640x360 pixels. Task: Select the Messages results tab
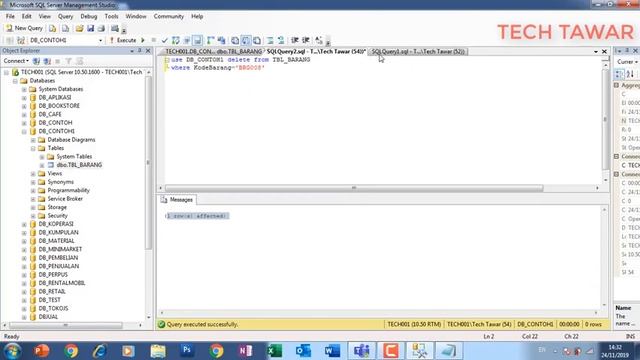click(x=177, y=200)
